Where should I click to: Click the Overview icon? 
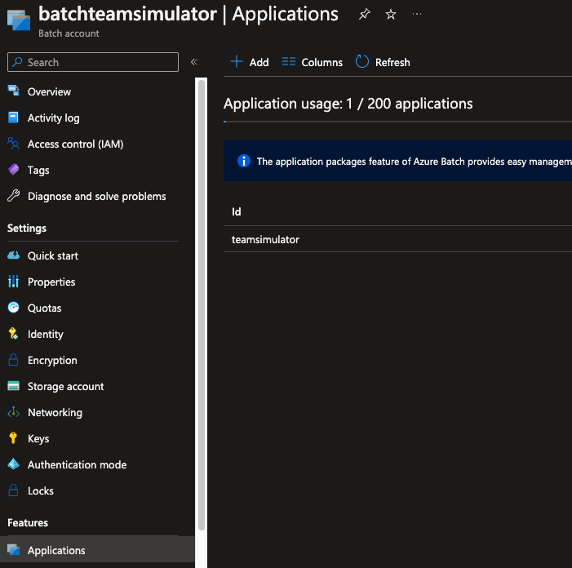(13, 90)
